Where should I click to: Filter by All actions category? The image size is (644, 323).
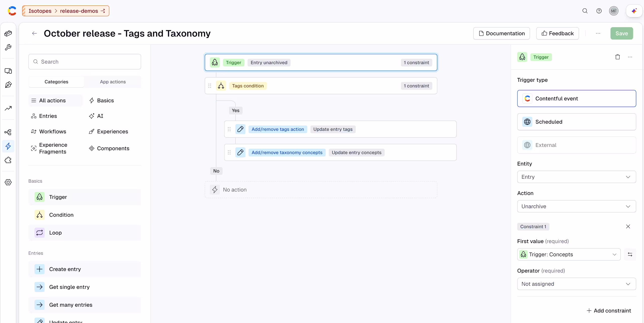click(x=55, y=100)
